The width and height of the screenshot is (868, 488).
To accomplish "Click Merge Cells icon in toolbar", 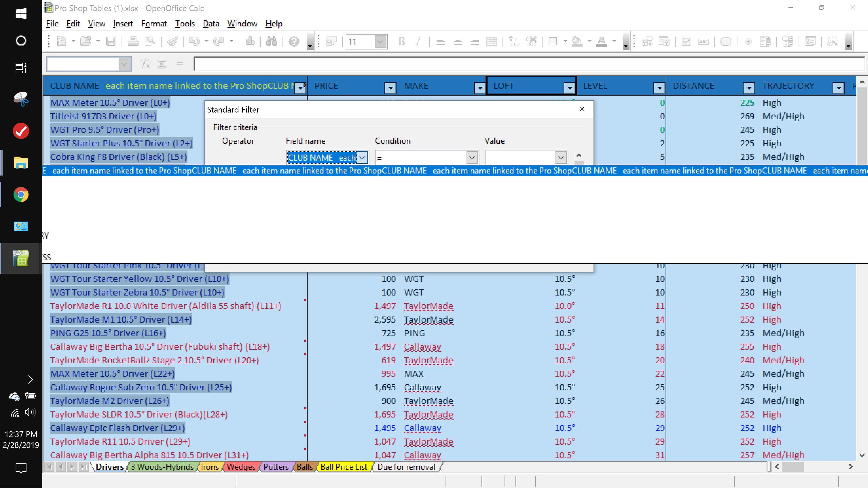I will (492, 41).
